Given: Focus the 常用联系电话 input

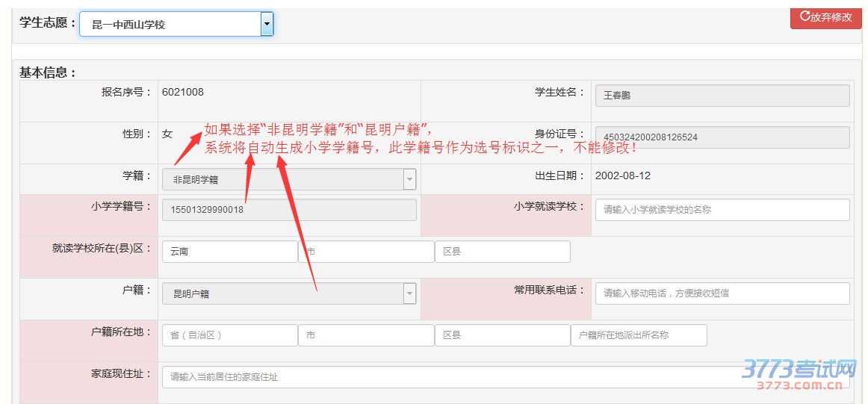Looking at the screenshot, I should coord(722,293).
